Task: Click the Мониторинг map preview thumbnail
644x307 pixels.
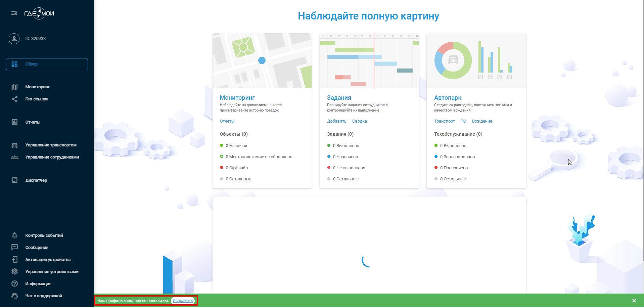Action: [x=262, y=61]
